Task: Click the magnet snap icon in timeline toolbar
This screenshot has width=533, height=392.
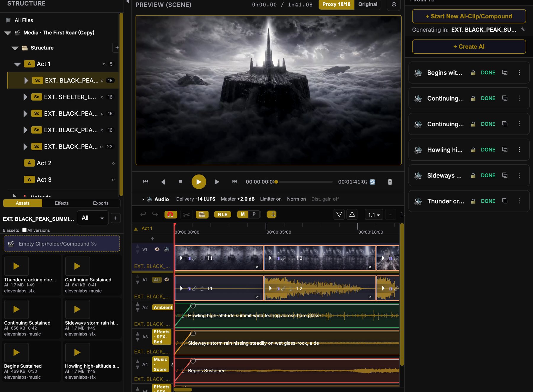Action: (170, 214)
